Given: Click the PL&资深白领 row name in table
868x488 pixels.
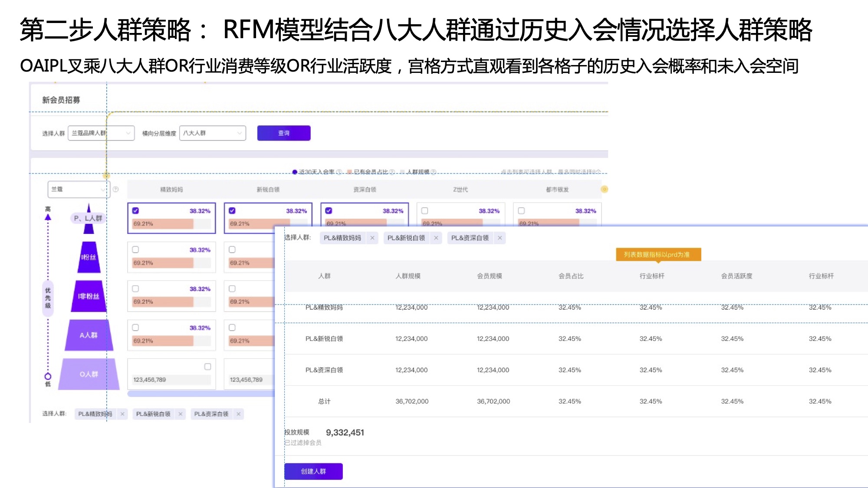Looking at the screenshot, I should click(x=324, y=370).
